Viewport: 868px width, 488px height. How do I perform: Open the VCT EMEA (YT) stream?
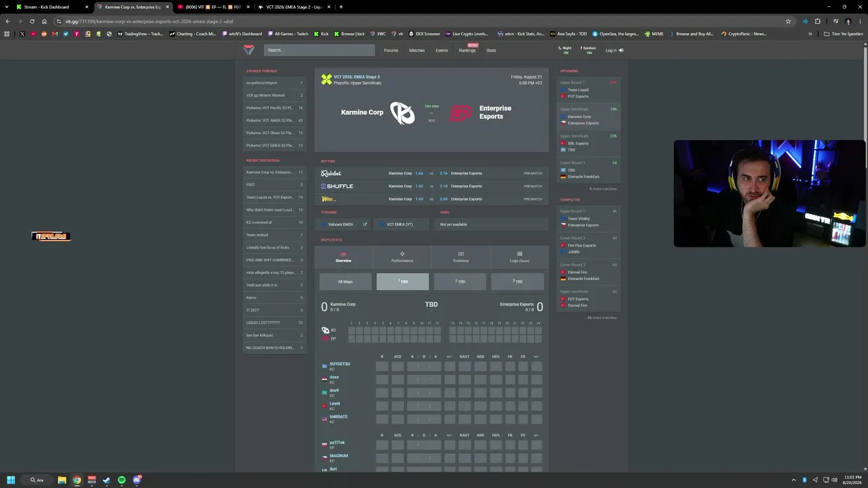400,224
